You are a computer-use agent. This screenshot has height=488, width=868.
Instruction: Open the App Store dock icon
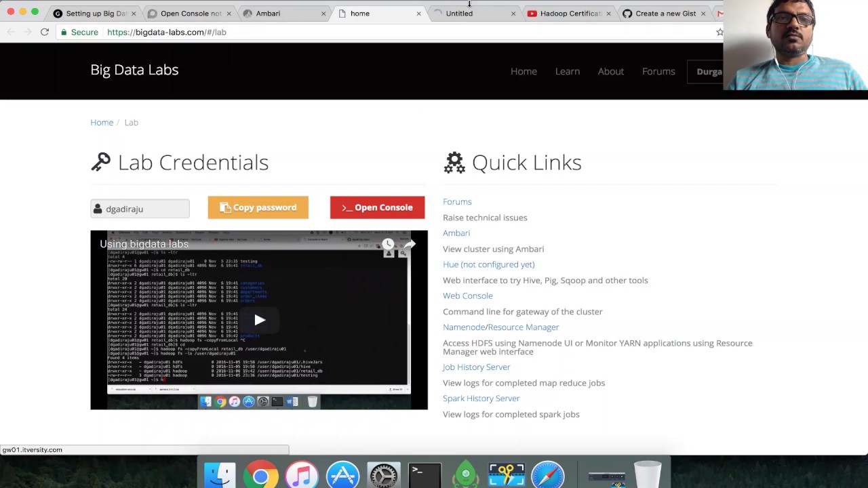(x=343, y=475)
